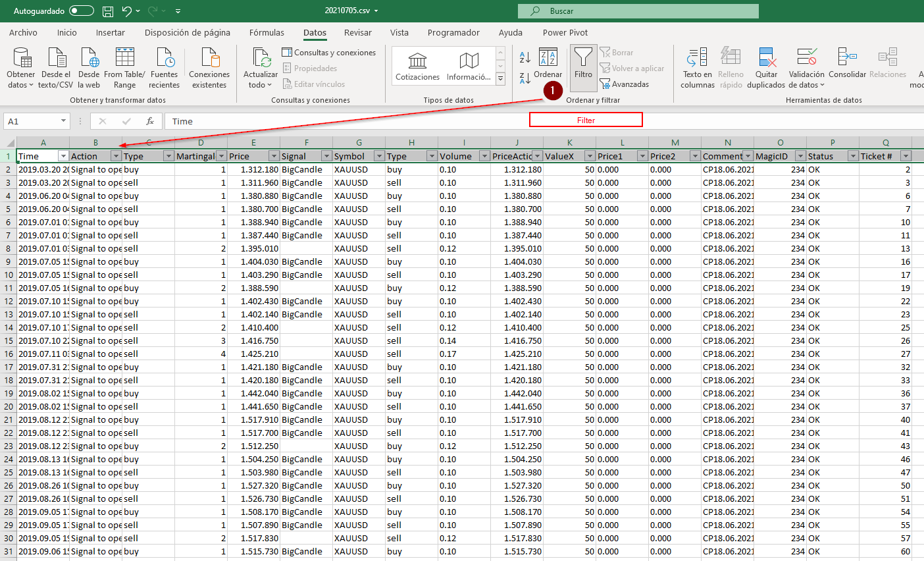Click Quitar duplicados icon
This screenshot has height=561, width=924.
click(766, 68)
